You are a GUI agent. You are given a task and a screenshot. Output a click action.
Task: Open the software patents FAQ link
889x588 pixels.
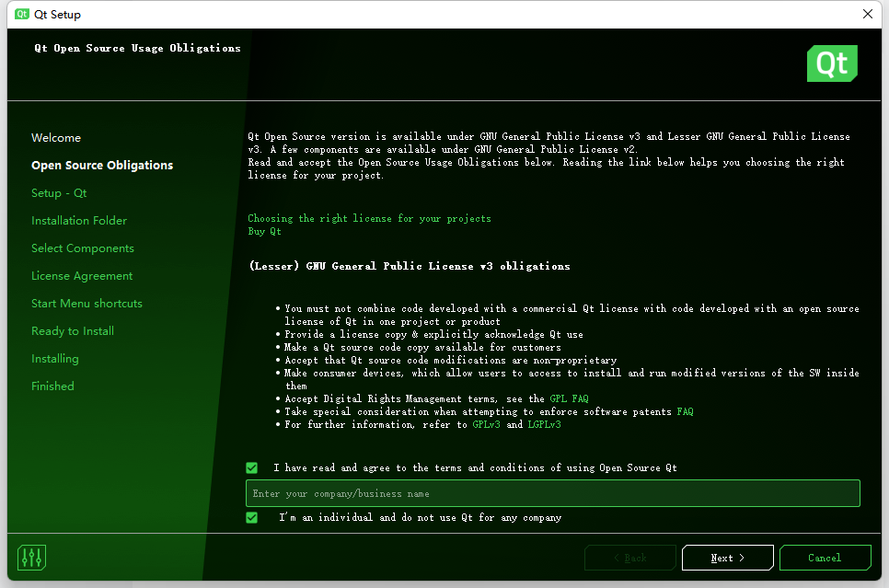point(685,411)
